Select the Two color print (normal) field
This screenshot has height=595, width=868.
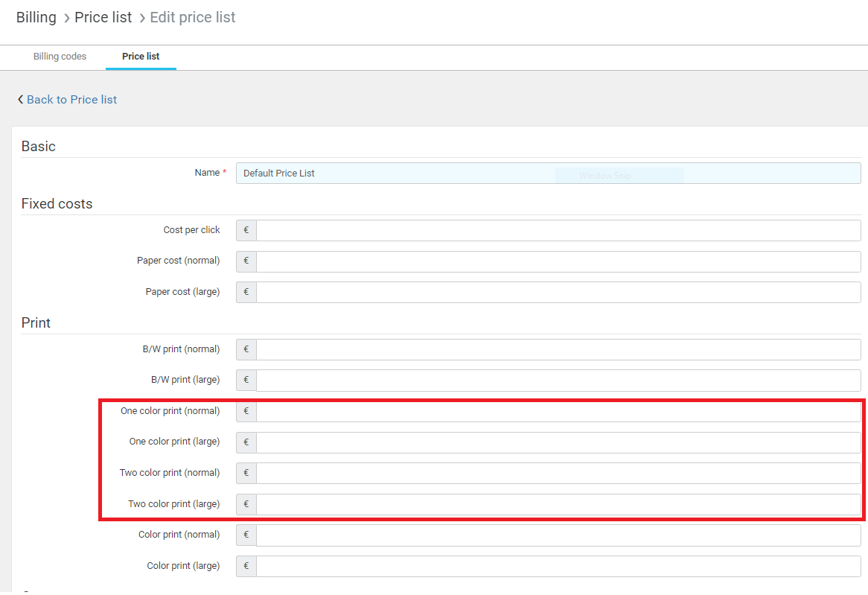pyautogui.click(x=558, y=473)
